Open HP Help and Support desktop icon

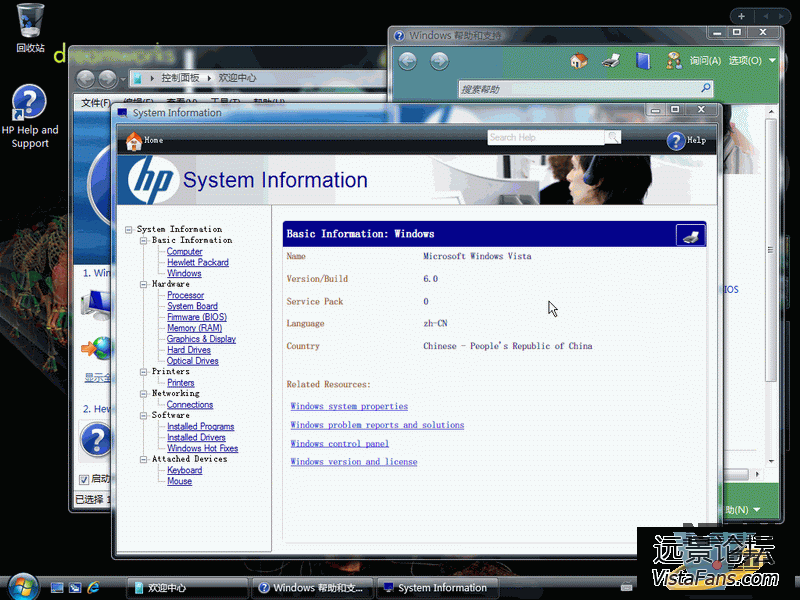(x=30, y=104)
